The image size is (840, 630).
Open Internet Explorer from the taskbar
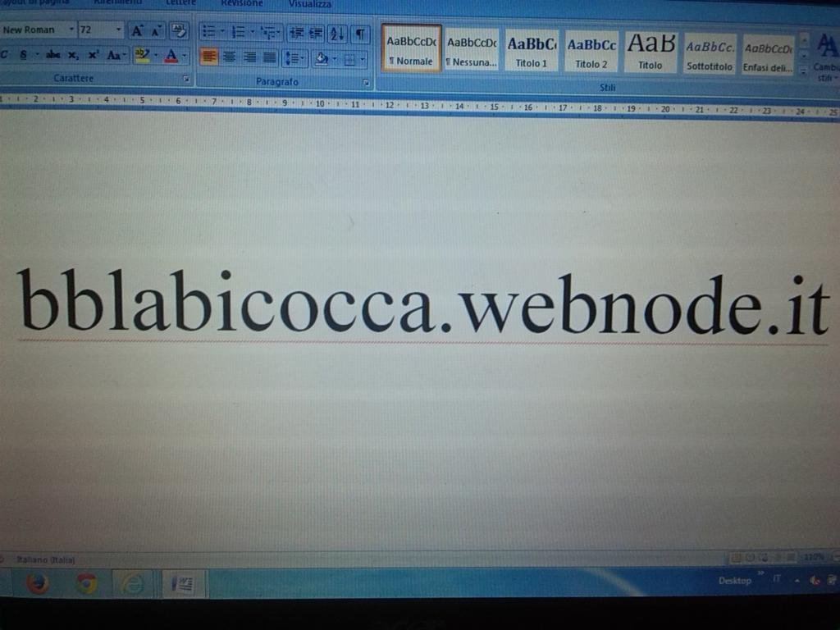pos(132,583)
